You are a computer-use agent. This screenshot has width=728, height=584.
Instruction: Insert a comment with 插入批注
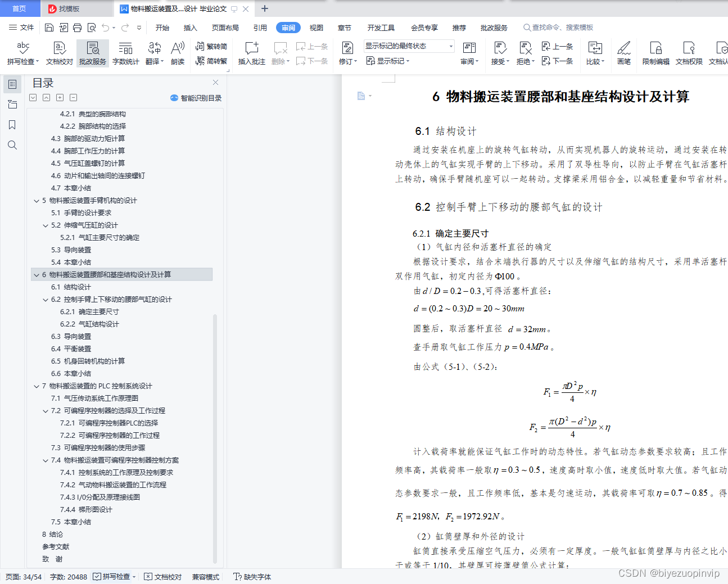[x=251, y=53]
